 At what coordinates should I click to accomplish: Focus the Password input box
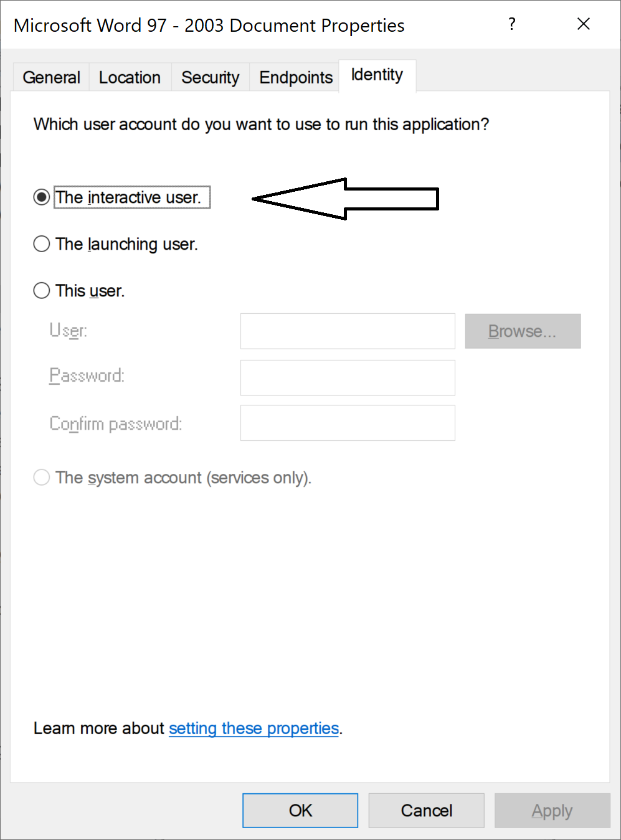tap(348, 377)
